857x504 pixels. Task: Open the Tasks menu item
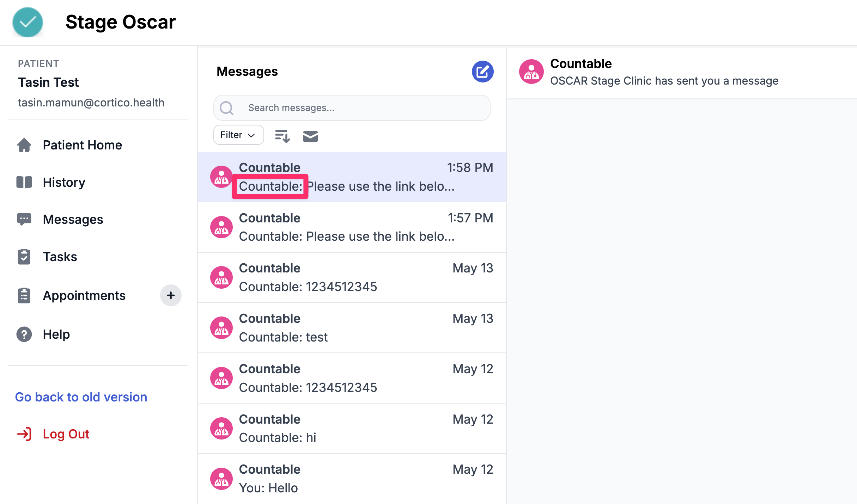60,257
